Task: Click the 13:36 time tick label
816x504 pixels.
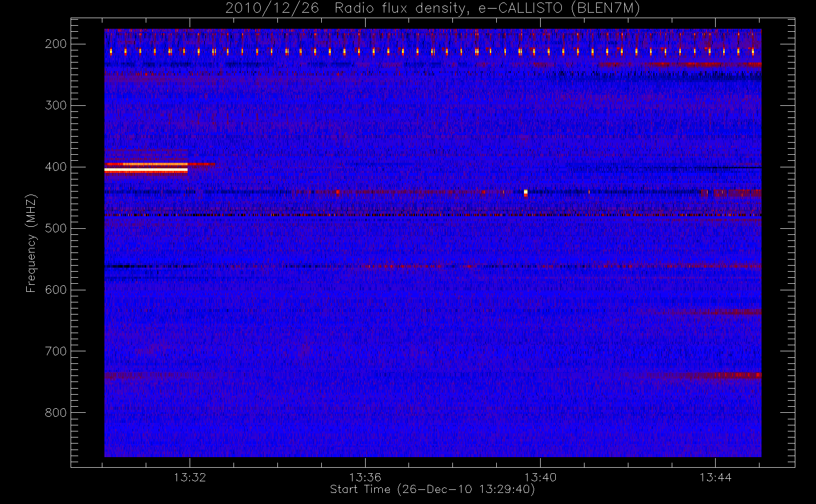Action: point(365,477)
